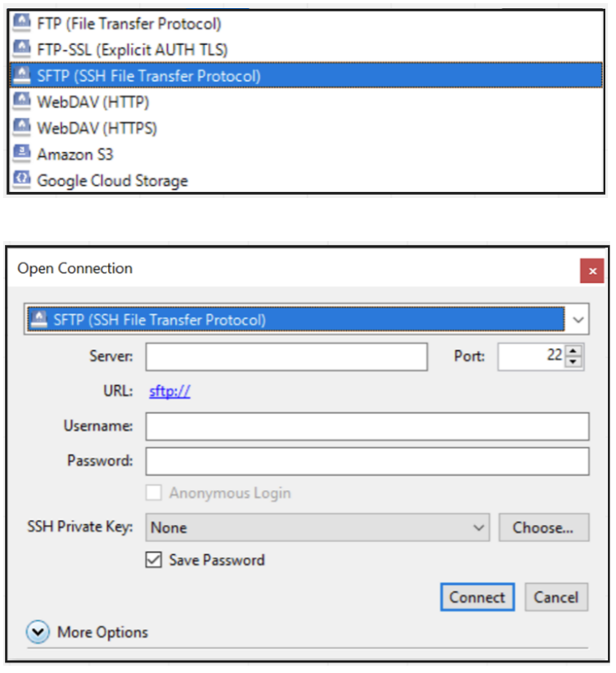Image resolution: width=616 pixels, height=673 pixels.
Task: Open the protocol dropdown arrow
Action: click(578, 320)
